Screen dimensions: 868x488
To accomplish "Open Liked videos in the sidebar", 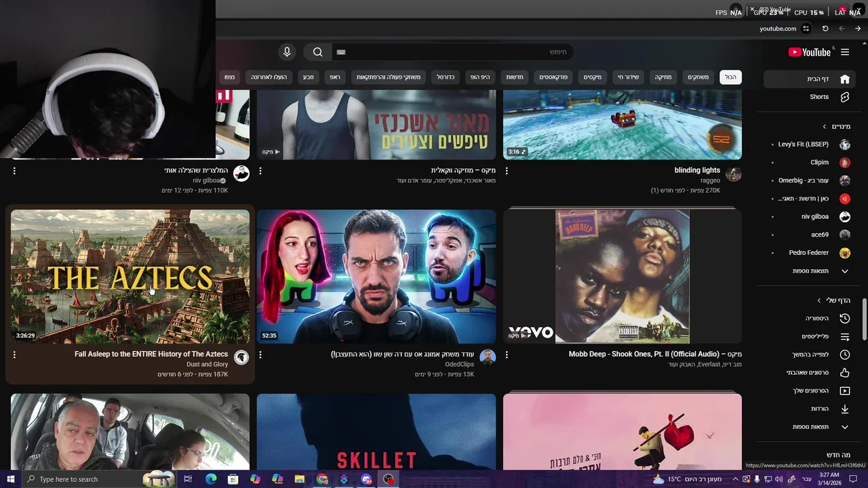I will [x=808, y=373].
